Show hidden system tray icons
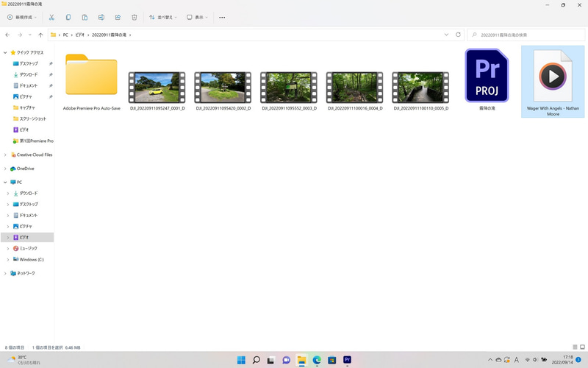Viewport: 588px width, 368px height. (490, 360)
